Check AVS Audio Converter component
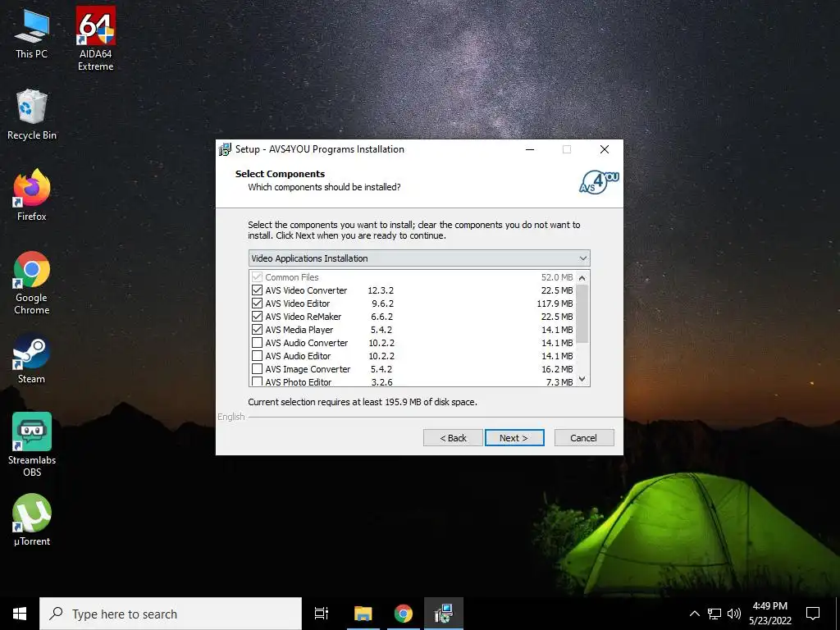Image resolution: width=840 pixels, height=630 pixels. 257,343
